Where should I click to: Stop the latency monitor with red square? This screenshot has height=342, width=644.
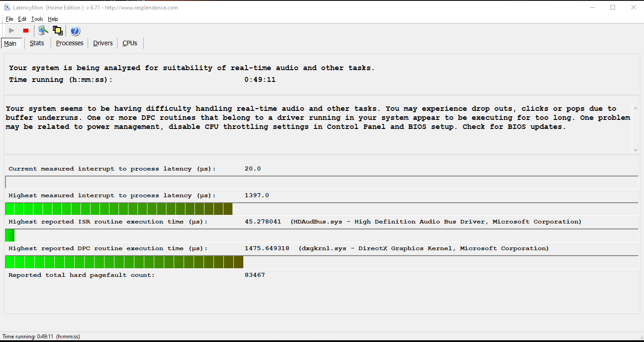coord(26,31)
